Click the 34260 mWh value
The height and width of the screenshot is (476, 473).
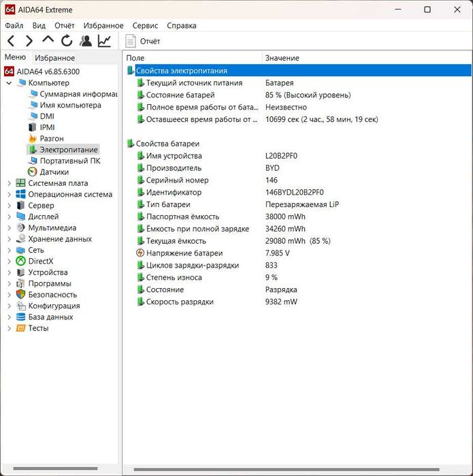[285, 229]
